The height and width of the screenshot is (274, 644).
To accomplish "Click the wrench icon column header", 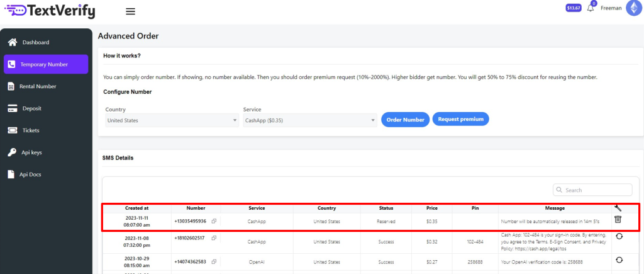I will 618,208.
